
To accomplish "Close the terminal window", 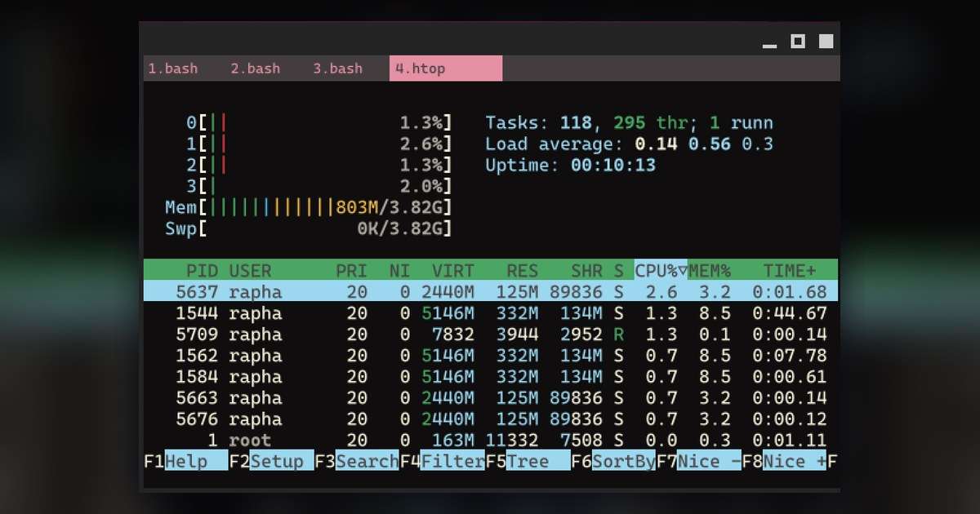I will 826,42.
